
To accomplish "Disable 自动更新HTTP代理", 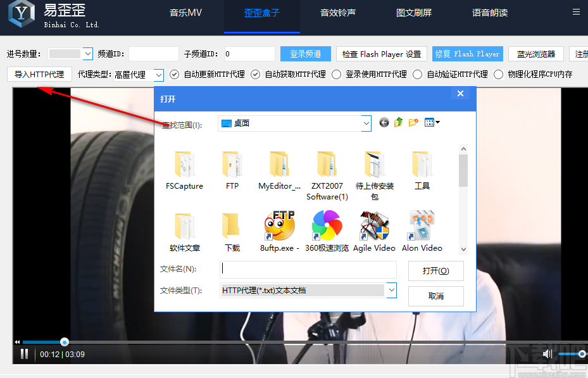I will click(174, 74).
